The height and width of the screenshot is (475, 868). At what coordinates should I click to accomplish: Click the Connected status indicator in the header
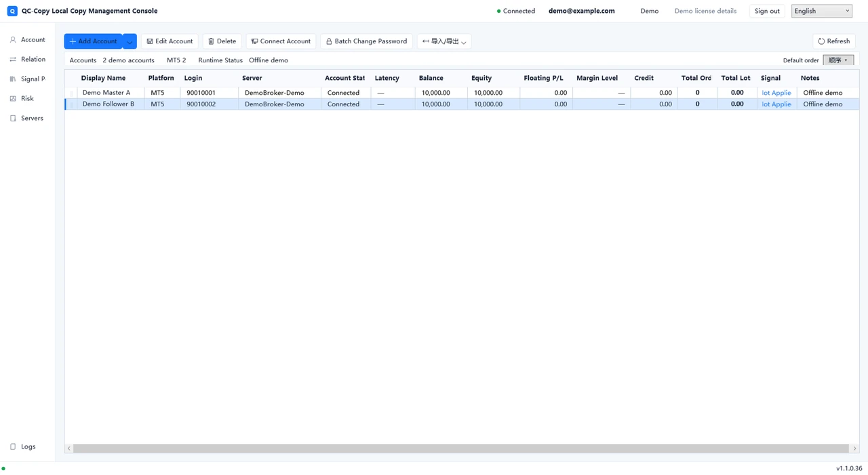coord(516,11)
